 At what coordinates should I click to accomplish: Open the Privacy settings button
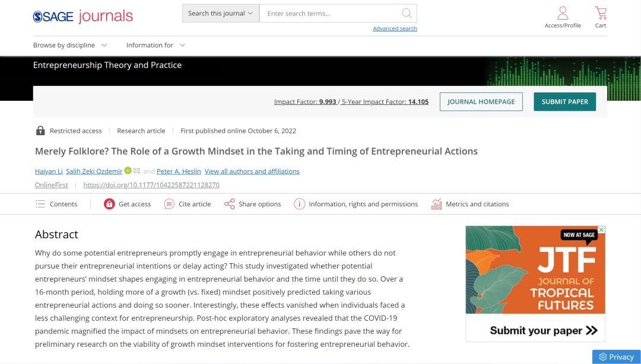[x=616, y=357]
